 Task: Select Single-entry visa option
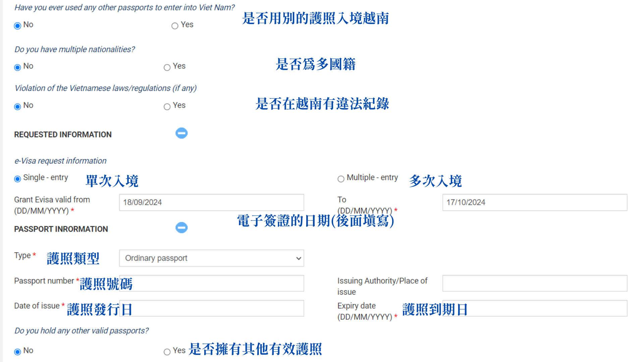(x=17, y=178)
